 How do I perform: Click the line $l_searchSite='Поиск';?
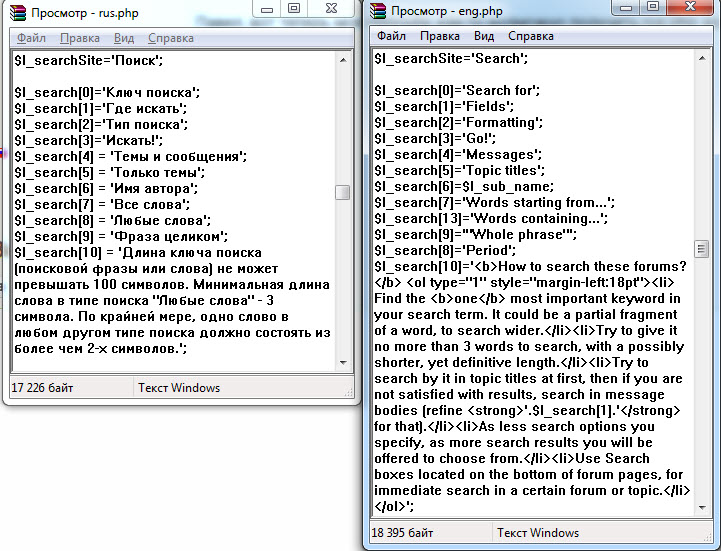point(89,60)
